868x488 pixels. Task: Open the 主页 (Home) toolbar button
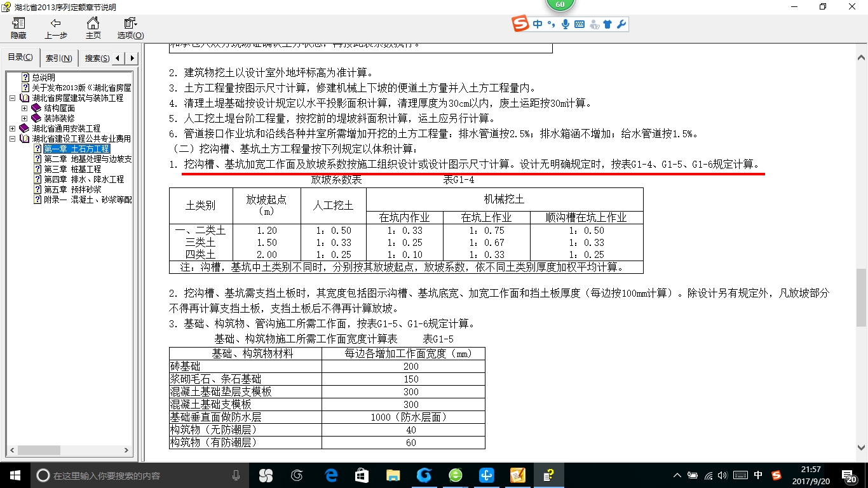[x=93, y=29]
